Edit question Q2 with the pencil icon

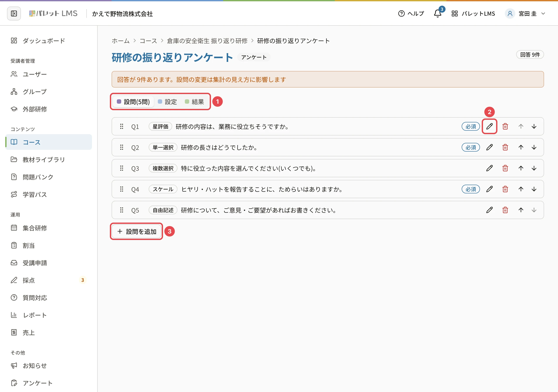(490, 147)
